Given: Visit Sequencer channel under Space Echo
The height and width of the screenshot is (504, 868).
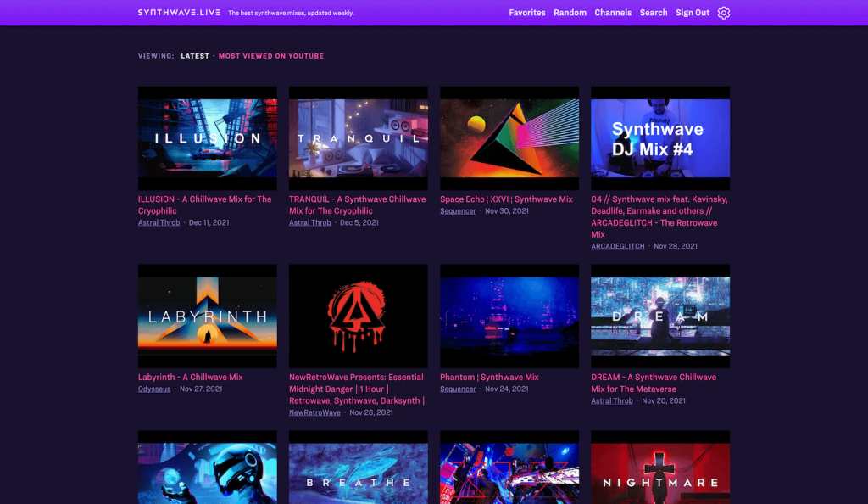Looking at the screenshot, I should [458, 211].
